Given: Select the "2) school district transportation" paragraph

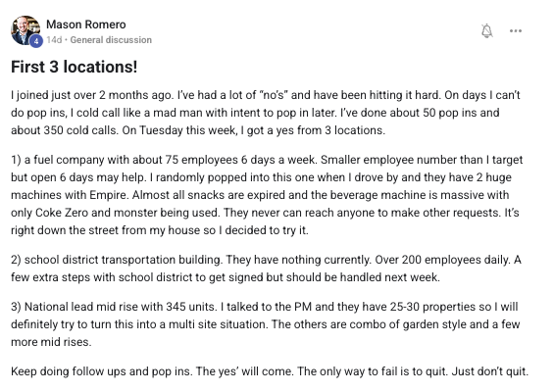Looking at the screenshot, I should (266, 269).
